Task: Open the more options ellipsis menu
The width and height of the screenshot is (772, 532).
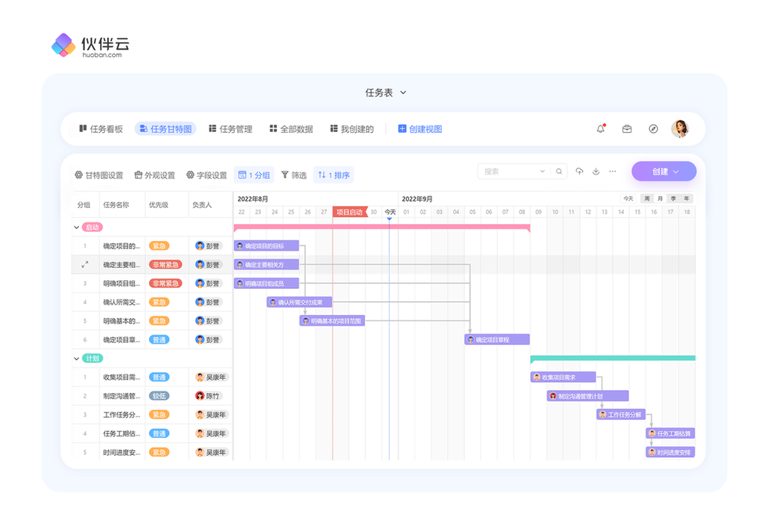Action: (x=613, y=171)
